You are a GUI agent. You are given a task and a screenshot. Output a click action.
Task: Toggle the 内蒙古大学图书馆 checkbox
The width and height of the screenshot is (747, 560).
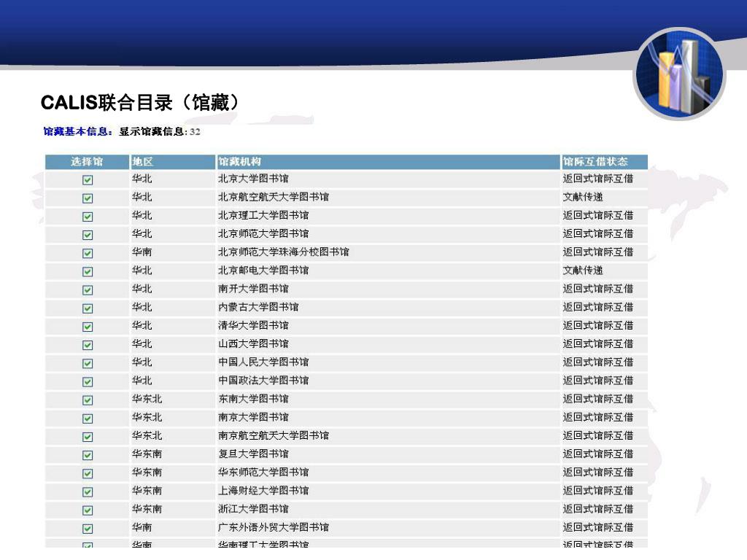[88, 308]
